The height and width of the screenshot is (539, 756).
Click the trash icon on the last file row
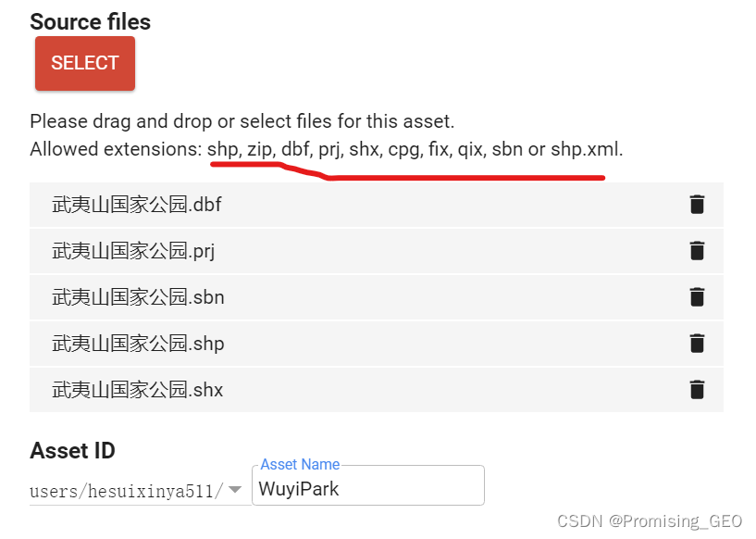pos(697,389)
